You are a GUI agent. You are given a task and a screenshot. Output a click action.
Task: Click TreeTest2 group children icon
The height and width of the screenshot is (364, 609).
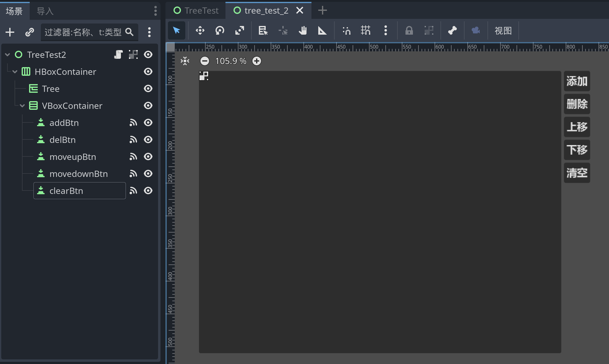point(133,55)
